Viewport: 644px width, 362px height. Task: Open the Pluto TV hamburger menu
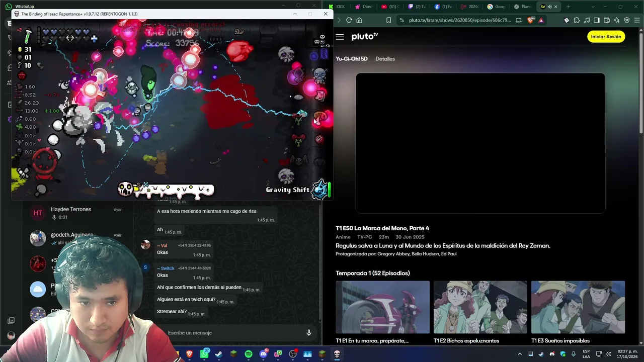(340, 37)
